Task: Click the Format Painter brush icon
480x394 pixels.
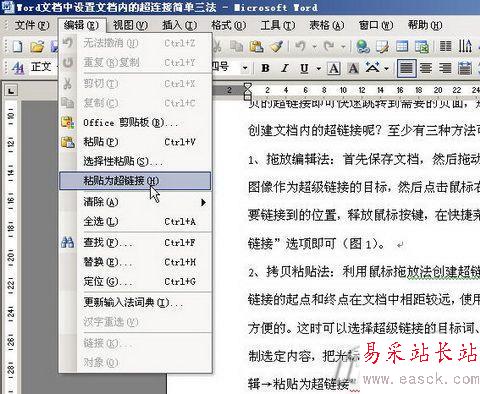Action: point(276,47)
